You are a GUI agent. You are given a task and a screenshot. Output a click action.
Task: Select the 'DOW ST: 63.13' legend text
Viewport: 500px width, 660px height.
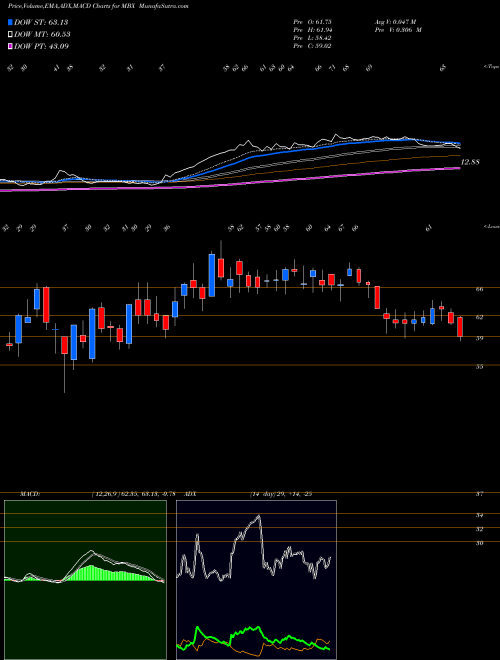click(41, 22)
